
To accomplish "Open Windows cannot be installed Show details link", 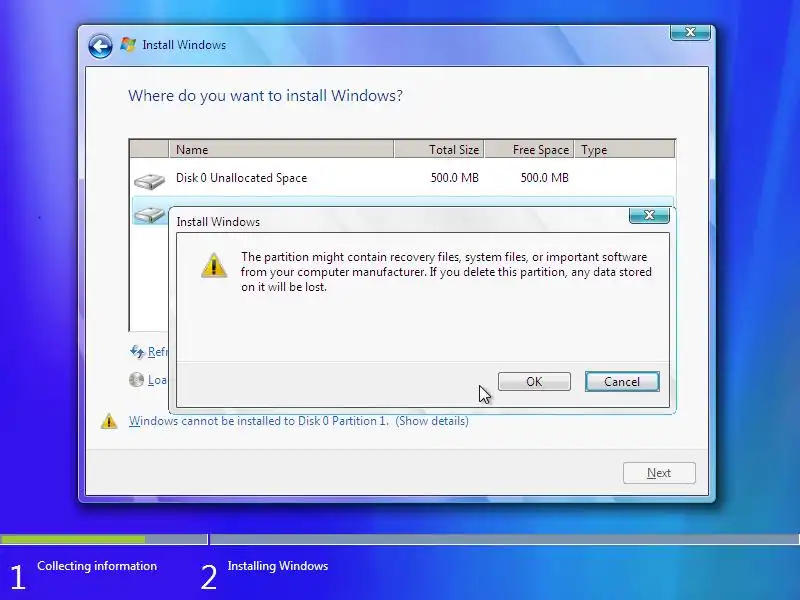I will pos(298,421).
